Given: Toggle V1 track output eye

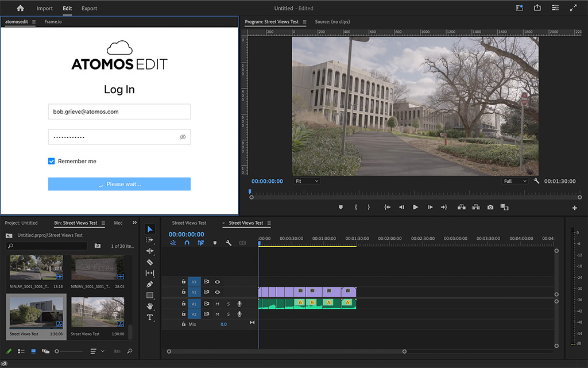Looking at the screenshot, I should (x=217, y=292).
